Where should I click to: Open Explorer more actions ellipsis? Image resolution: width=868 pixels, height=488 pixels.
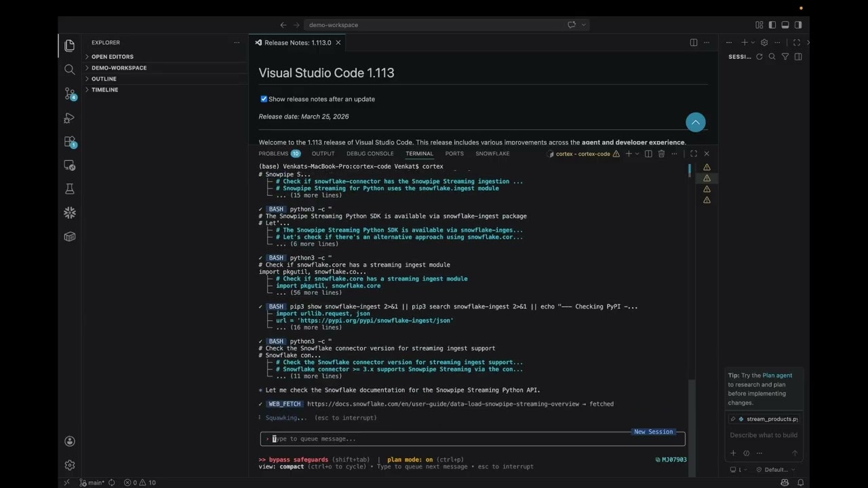coord(237,43)
